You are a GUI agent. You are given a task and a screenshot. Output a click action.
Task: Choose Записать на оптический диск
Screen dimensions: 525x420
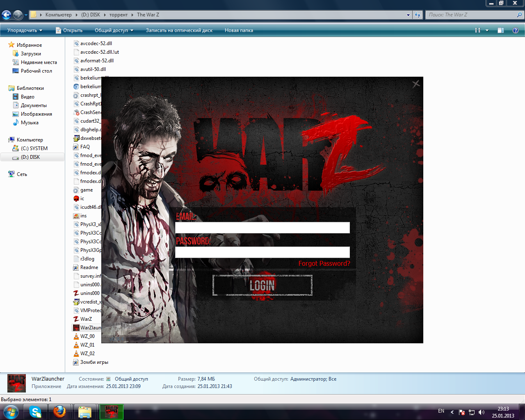pyautogui.click(x=179, y=30)
